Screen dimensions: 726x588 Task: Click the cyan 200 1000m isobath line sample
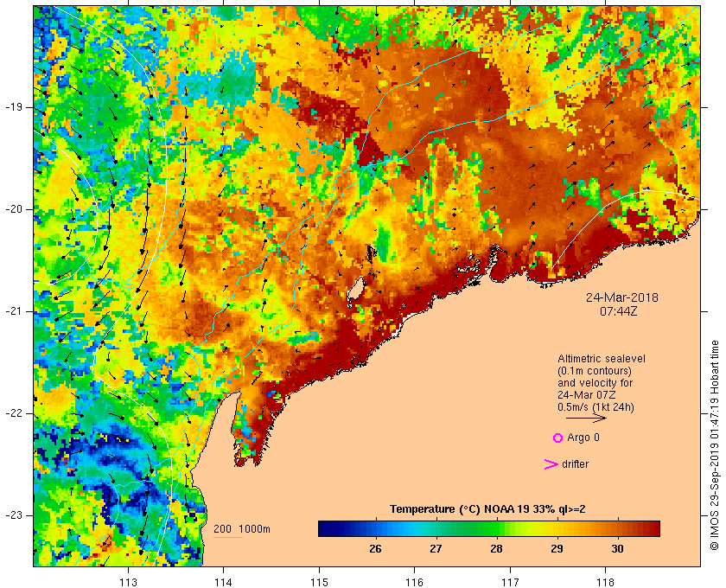228,538
